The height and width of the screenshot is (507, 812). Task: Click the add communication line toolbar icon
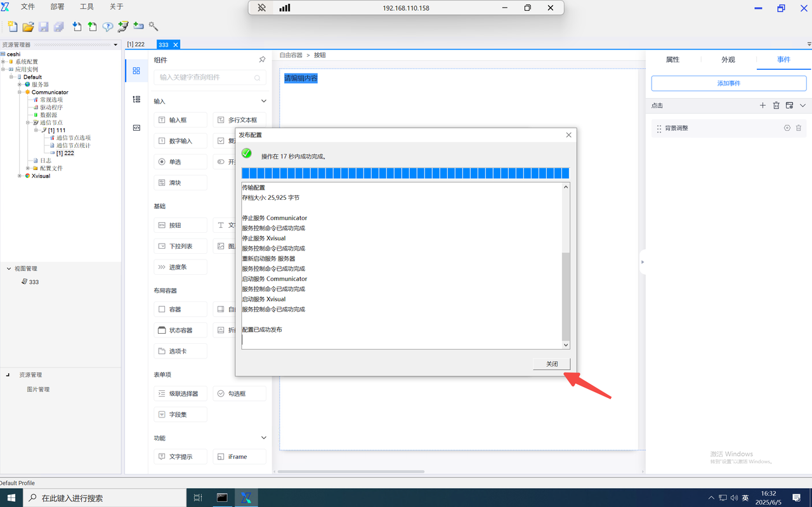123,27
